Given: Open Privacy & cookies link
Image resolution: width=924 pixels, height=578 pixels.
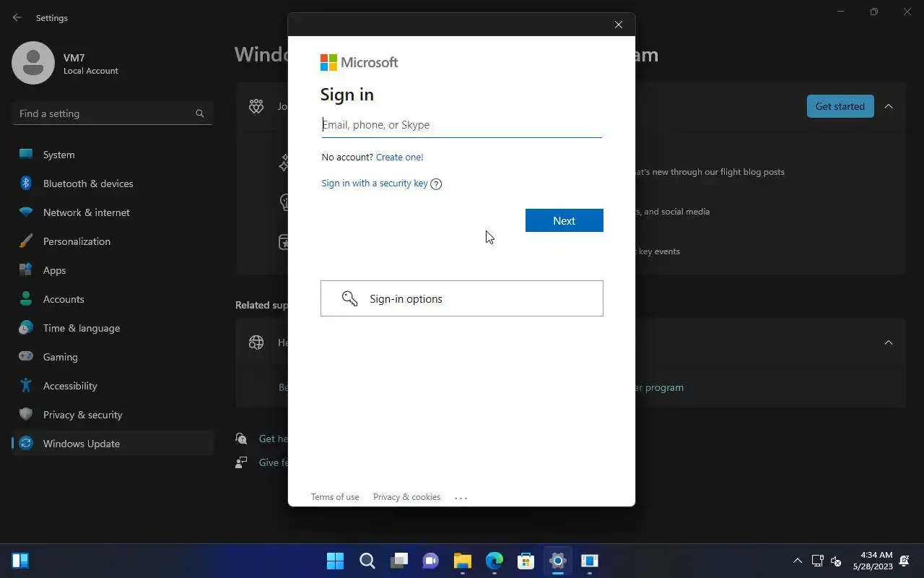Looking at the screenshot, I should tap(406, 497).
